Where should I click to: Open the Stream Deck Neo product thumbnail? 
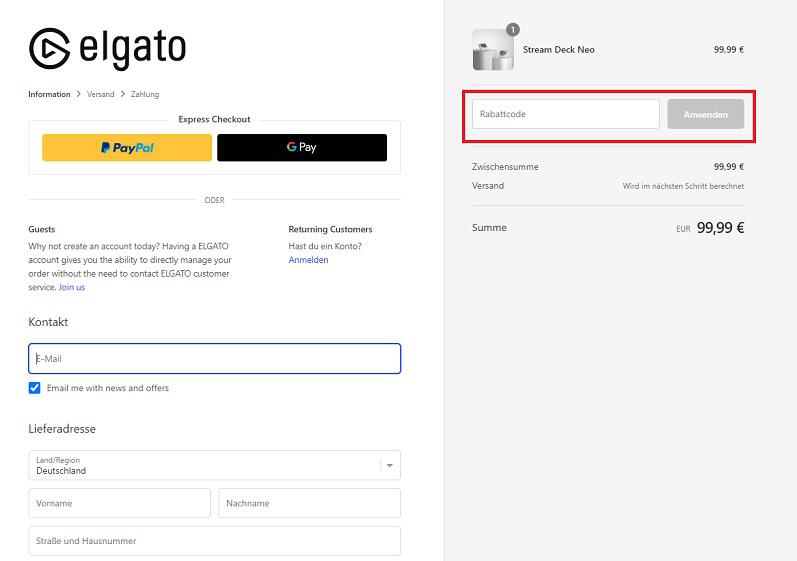[x=492, y=50]
